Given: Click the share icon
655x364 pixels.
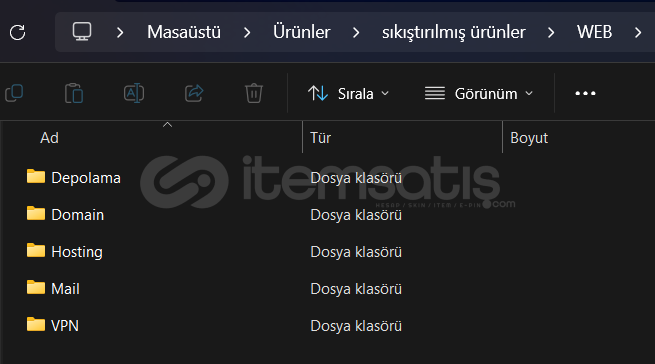Looking at the screenshot, I should click(x=194, y=93).
